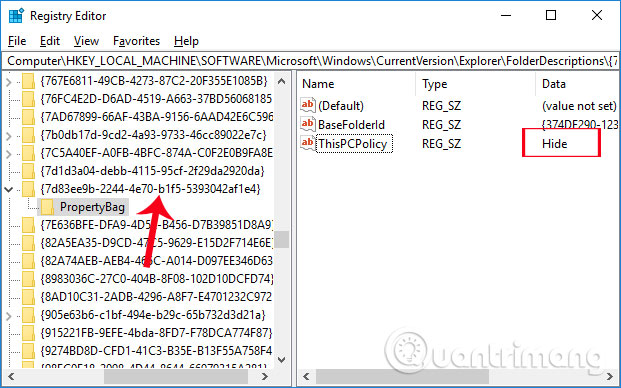Click folder icon of {767E6811-49CB-4273-87C2-20F355E1085B}

point(29,82)
